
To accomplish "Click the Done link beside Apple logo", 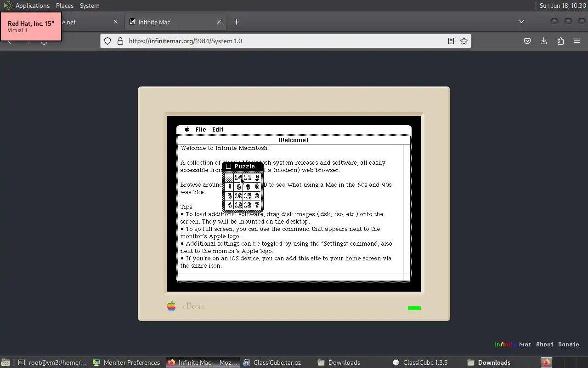I will point(193,306).
